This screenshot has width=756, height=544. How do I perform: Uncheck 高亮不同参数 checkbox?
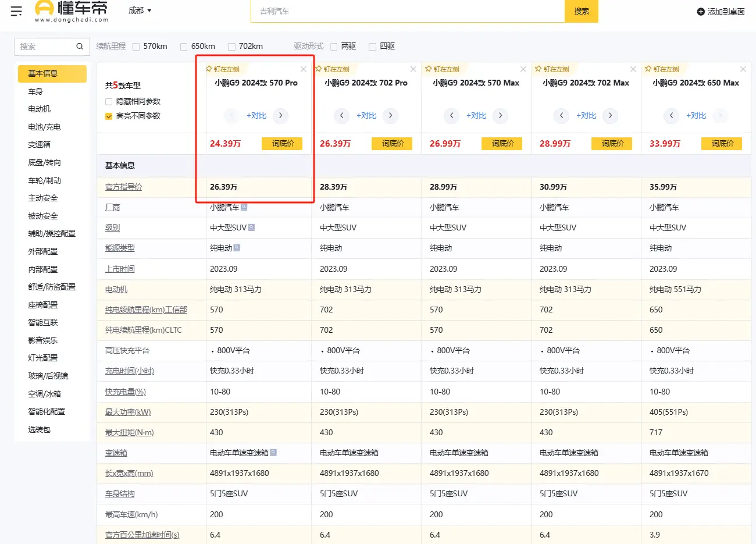[x=109, y=116]
